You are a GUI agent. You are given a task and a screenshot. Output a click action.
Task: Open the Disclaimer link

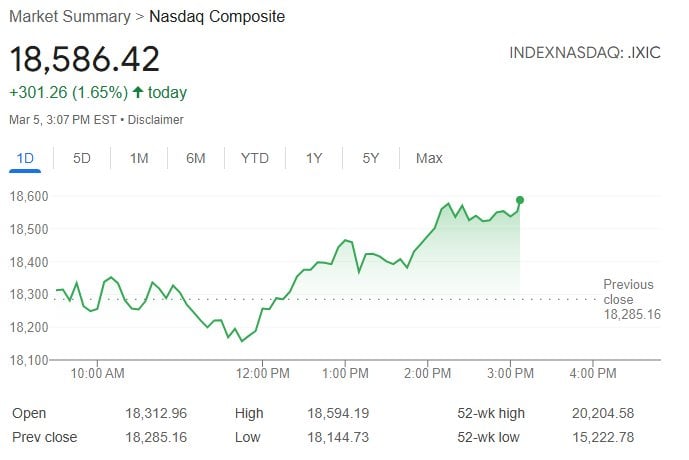tap(157, 120)
